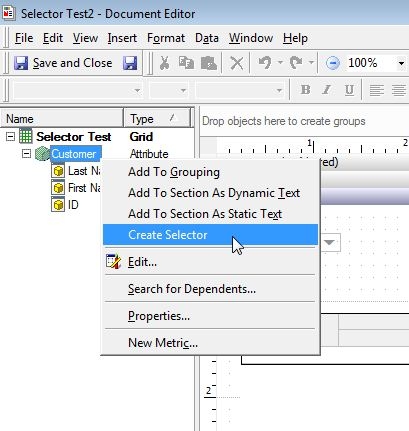
Task: Click the Undo arrow icon
Action: (x=265, y=63)
